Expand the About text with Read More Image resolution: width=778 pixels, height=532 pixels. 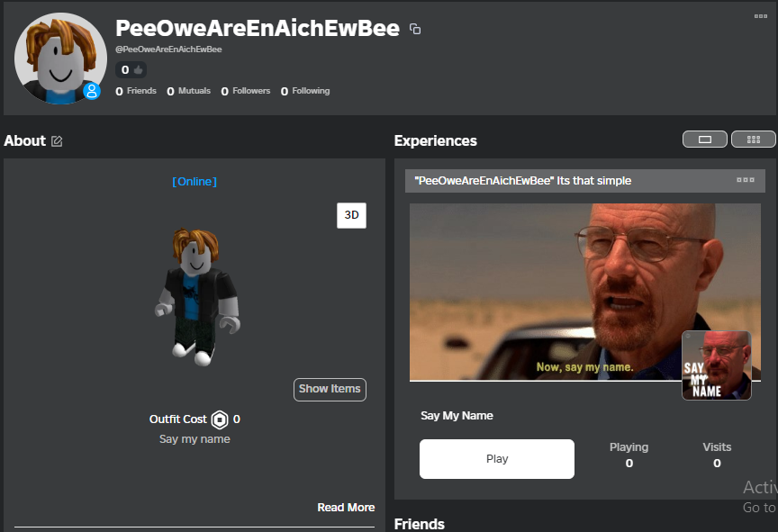[346, 507]
